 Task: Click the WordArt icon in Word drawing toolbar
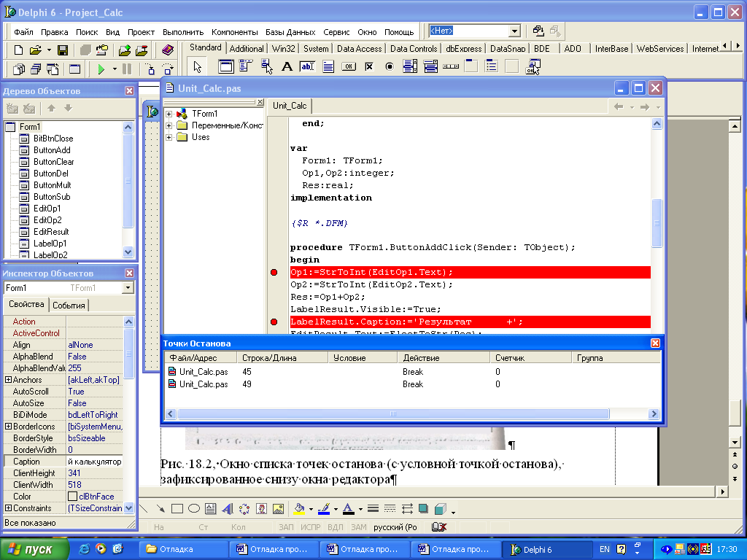[228, 509]
